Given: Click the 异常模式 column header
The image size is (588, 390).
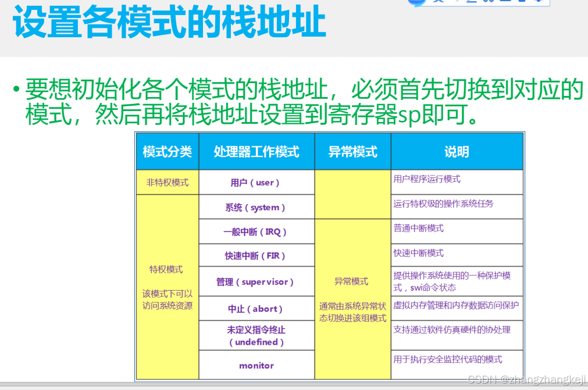Looking at the screenshot, I should click(x=352, y=151).
